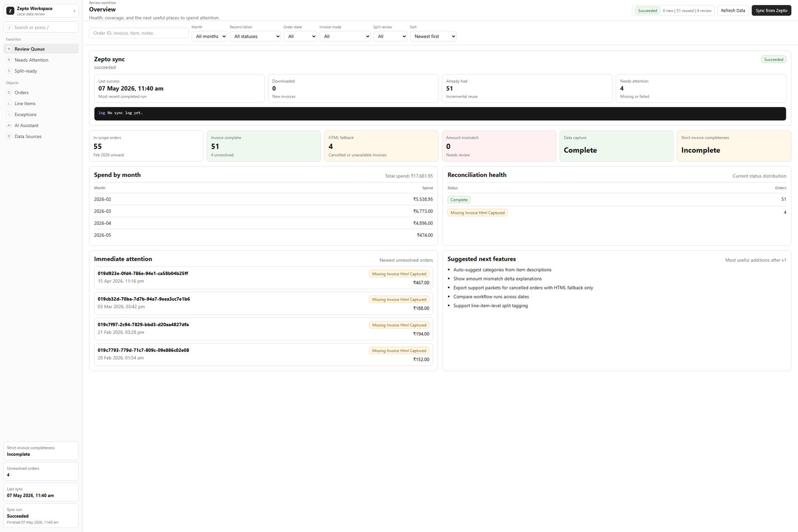Open the Sort dropdown set to Newest first
This screenshot has height=532, width=798.
coord(433,36)
